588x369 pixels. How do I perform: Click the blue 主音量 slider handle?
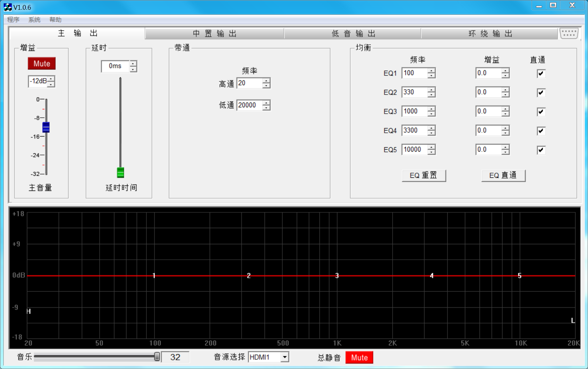click(46, 127)
